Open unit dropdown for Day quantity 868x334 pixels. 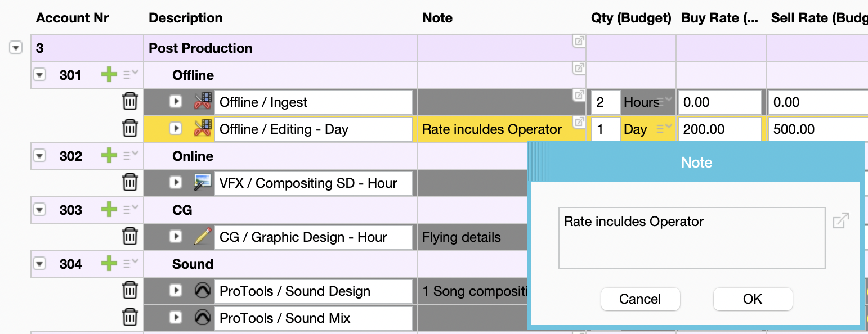(664, 129)
